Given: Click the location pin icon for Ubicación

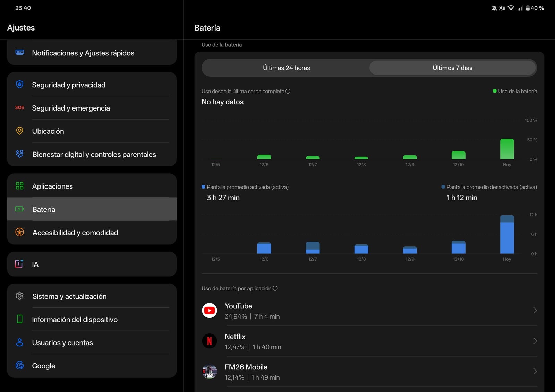Looking at the screenshot, I should [20, 131].
